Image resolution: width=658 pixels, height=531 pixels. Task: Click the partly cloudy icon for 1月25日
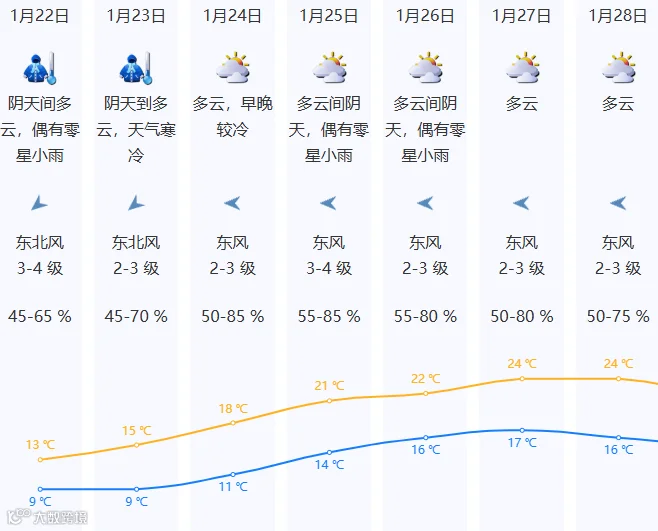(x=329, y=68)
